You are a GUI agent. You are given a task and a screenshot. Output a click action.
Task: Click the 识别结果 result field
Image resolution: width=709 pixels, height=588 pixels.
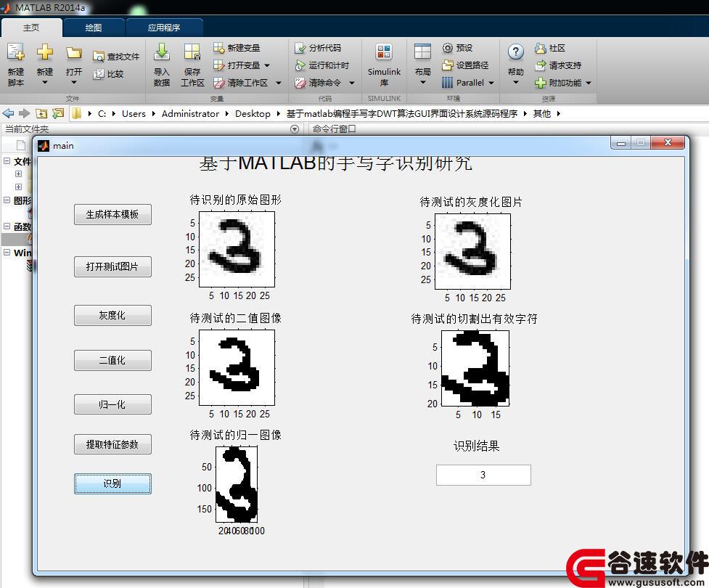pos(483,475)
